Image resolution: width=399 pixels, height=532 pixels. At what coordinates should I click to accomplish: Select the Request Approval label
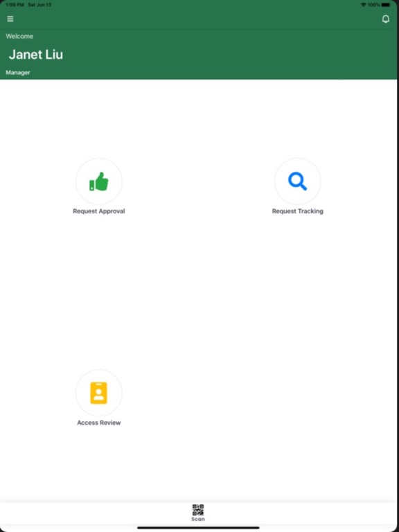[x=99, y=211]
